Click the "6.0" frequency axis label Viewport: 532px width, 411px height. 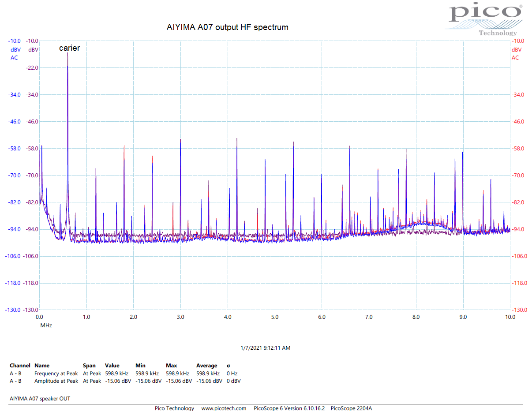pos(322,317)
